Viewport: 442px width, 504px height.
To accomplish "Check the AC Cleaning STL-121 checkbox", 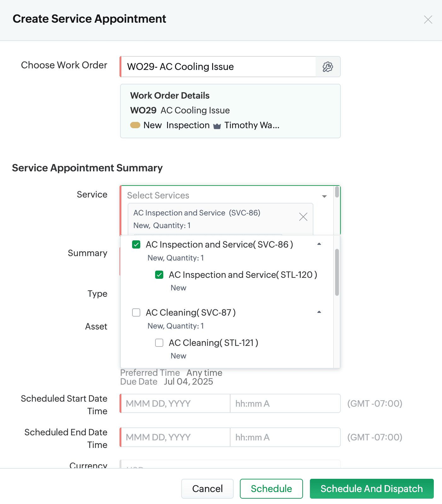I will (159, 343).
